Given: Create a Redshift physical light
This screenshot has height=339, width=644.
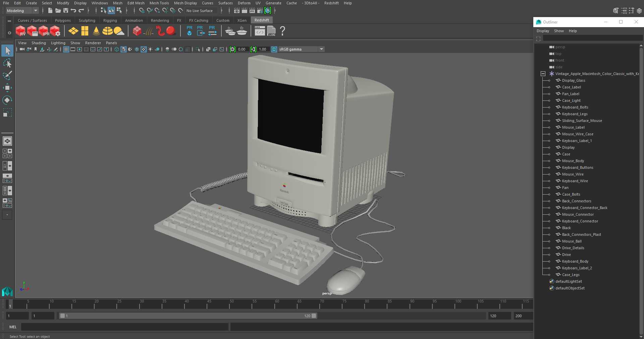Looking at the screenshot, I should [x=73, y=31].
